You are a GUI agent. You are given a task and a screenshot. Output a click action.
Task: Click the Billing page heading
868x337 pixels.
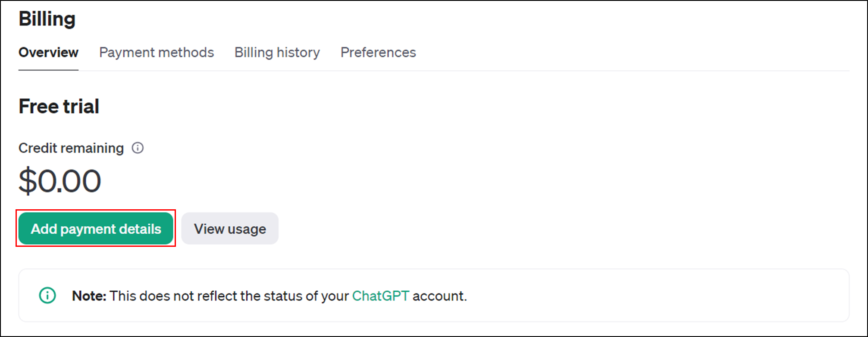point(47,19)
